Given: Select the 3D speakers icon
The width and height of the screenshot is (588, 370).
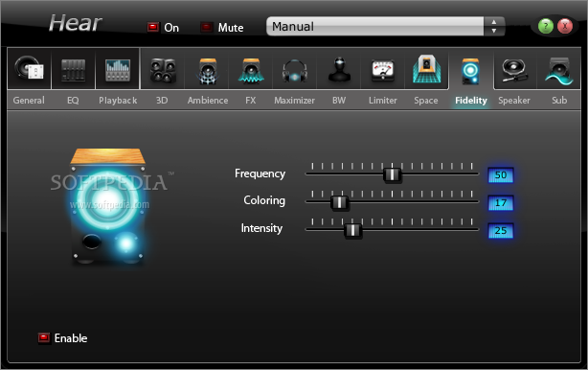Looking at the screenshot, I should click(163, 70).
